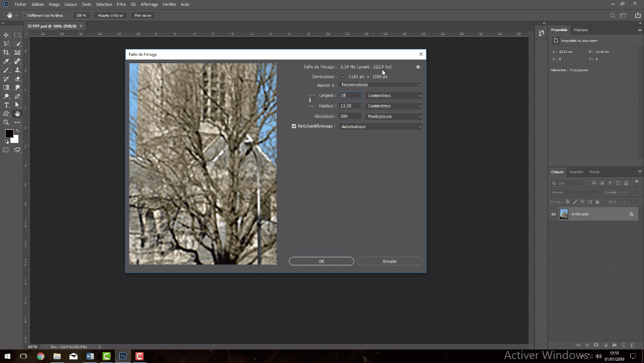Hide the Arrière-plan layer with eye icon

click(x=553, y=214)
